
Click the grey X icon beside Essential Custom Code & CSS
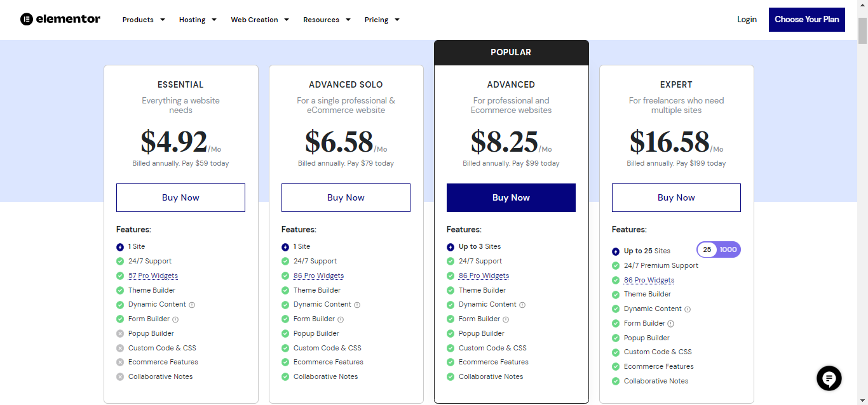(120, 348)
